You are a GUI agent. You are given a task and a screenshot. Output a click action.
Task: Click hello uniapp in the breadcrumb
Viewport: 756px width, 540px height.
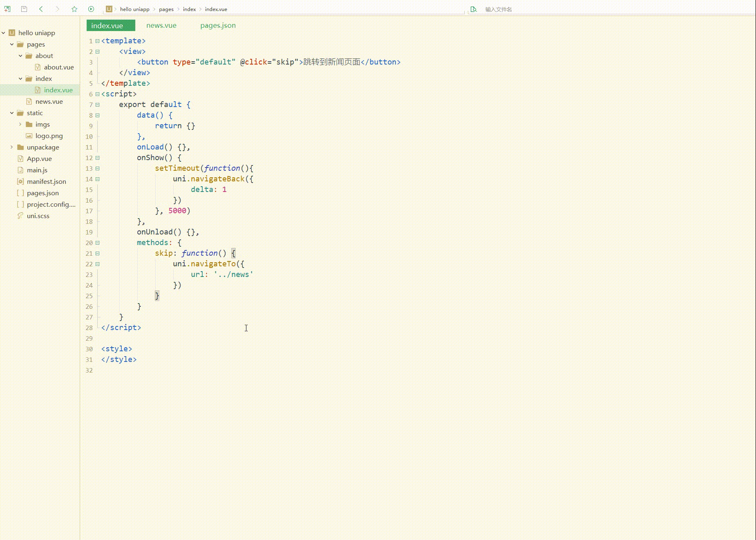(x=135, y=9)
